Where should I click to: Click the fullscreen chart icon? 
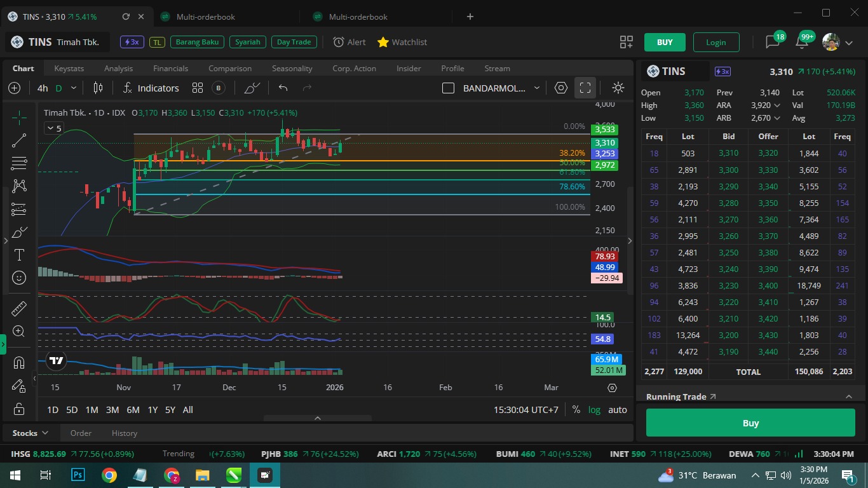[x=585, y=88]
